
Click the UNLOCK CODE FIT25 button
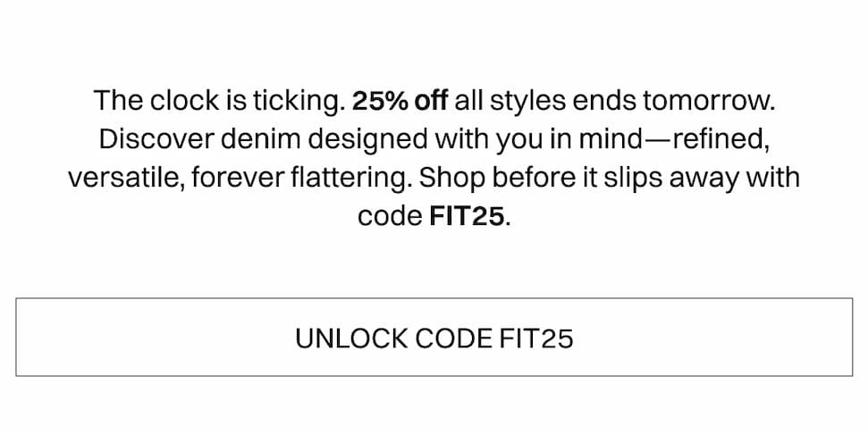point(434,338)
